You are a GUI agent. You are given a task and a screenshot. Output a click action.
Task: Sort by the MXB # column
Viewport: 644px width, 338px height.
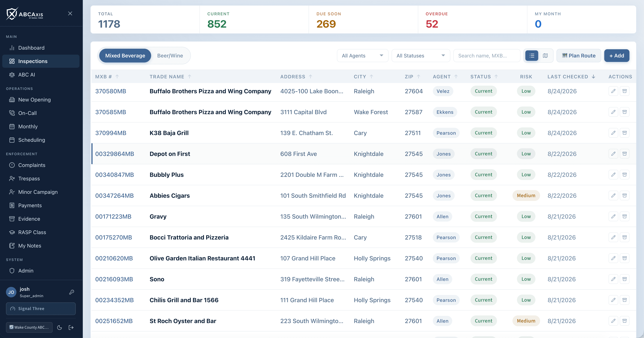pos(107,76)
